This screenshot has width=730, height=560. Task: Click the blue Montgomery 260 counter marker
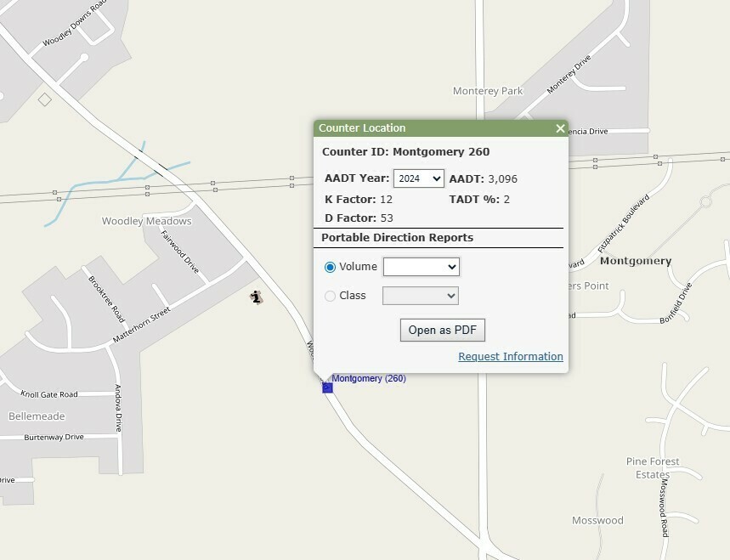click(x=327, y=387)
